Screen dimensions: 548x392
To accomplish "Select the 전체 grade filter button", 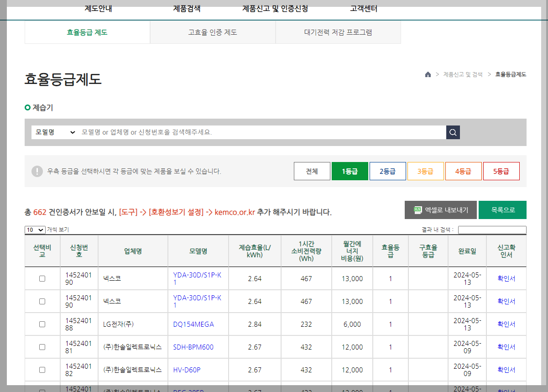I will [x=312, y=171].
